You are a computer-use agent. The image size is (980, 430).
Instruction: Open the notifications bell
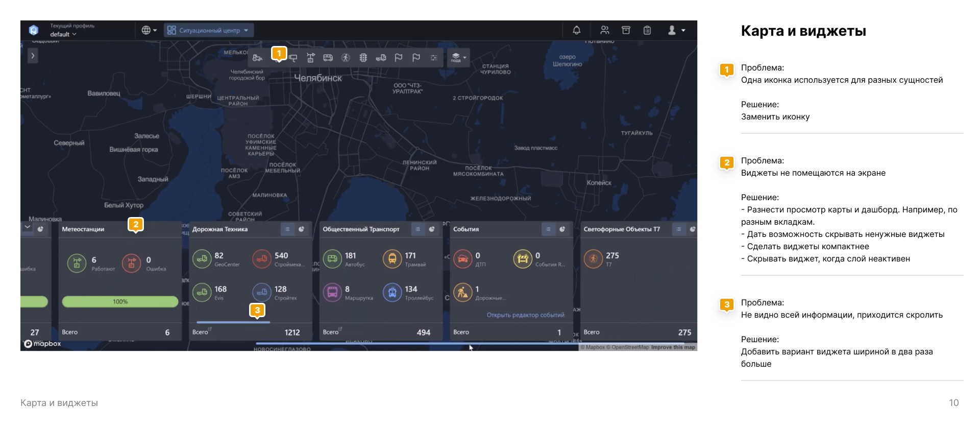(x=576, y=30)
